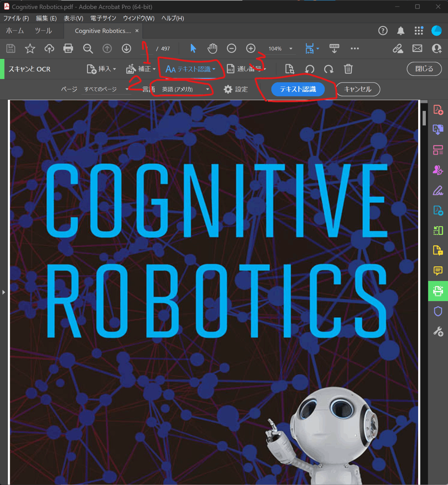Expand the left navigation pane arrow
448x485 pixels.
3,292
